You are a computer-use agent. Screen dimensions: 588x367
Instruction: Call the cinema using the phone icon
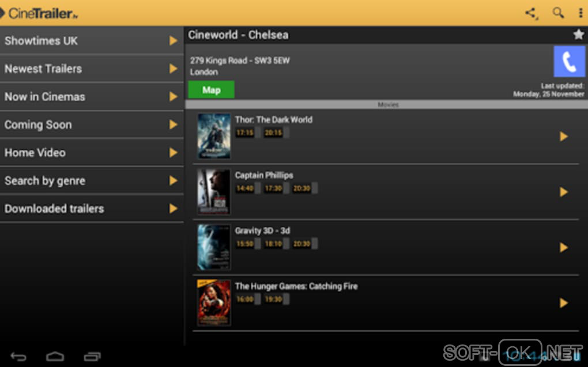[569, 62]
